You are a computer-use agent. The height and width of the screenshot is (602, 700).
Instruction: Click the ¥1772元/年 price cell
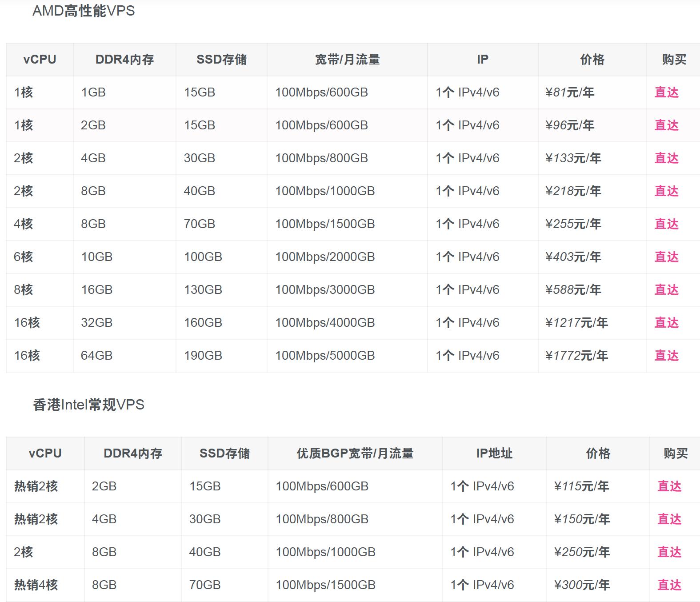(x=576, y=356)
